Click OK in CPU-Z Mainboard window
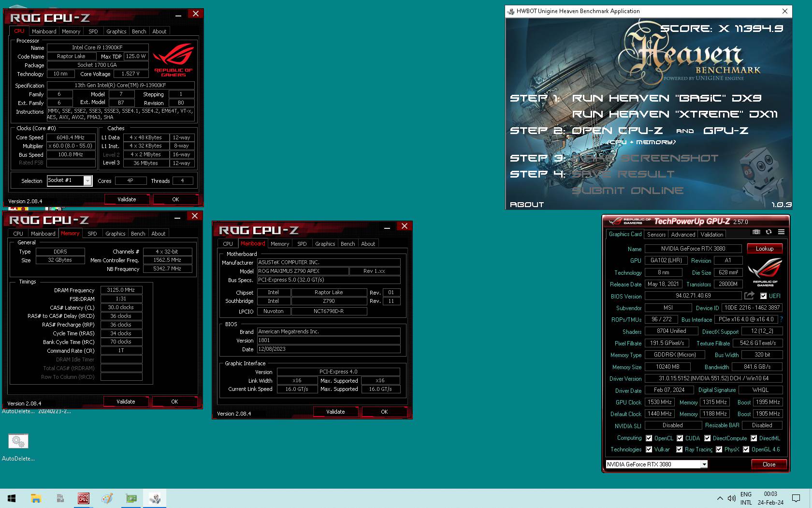812x508 pixels. click(x=384, y=412)
